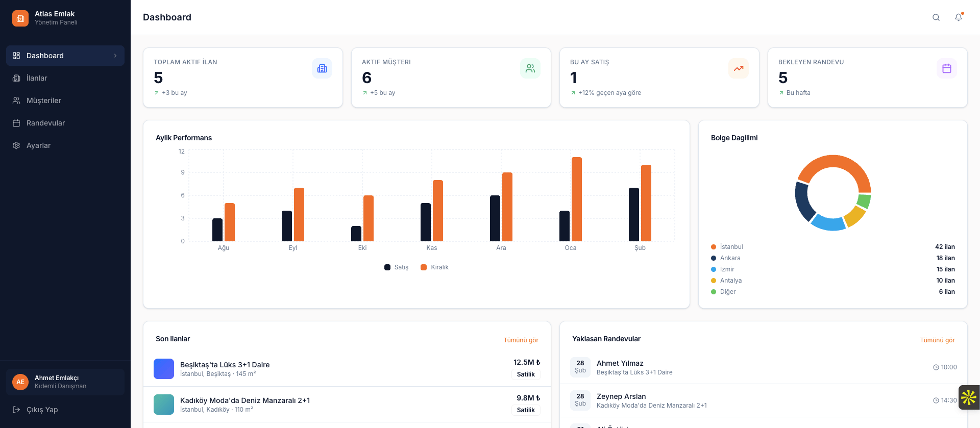Open Zeynep Arslan appointment row
The image size is (980, 428).
point(764,400)
